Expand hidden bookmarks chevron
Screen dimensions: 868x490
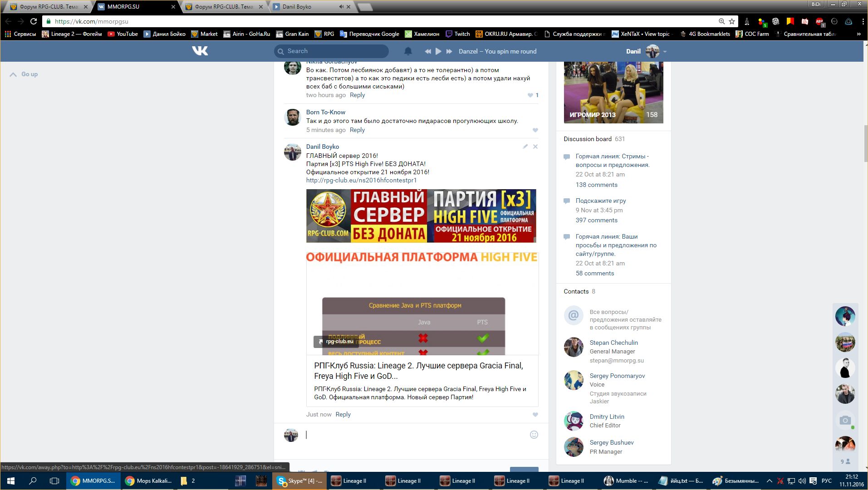click(x=858, y=34)
